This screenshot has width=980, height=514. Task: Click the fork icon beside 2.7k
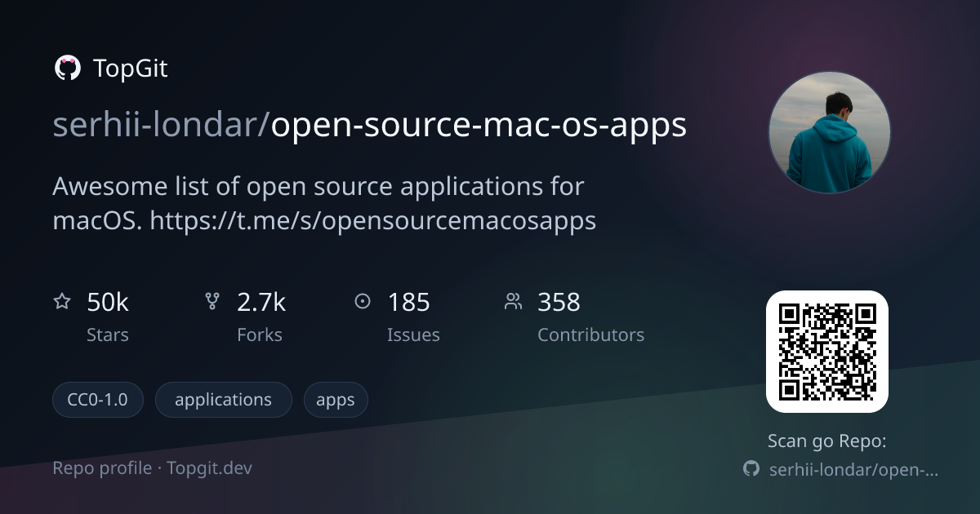coord(212,302)
